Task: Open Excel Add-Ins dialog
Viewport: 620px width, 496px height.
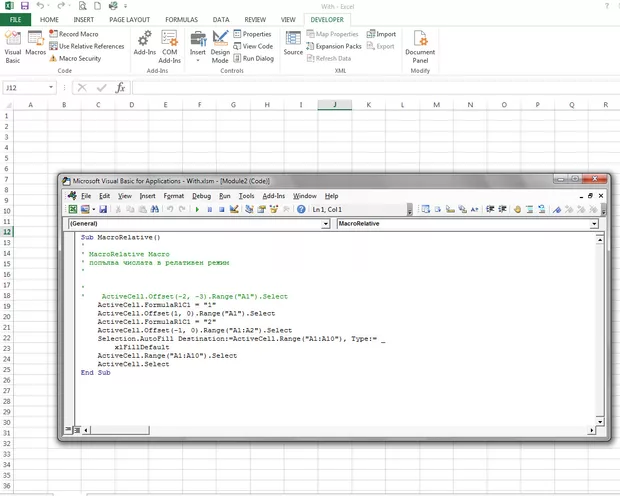Action: pyautogui.click(x=145, y=43)
